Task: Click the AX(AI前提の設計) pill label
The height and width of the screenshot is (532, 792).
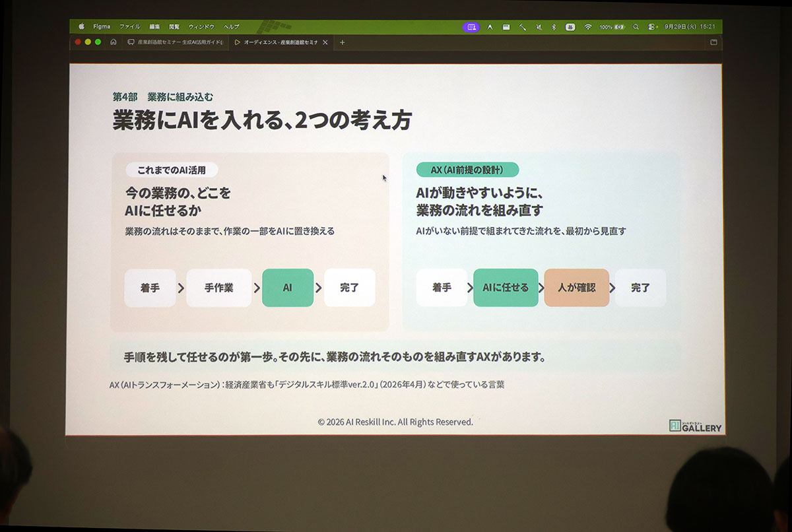Action: (467, 170)
